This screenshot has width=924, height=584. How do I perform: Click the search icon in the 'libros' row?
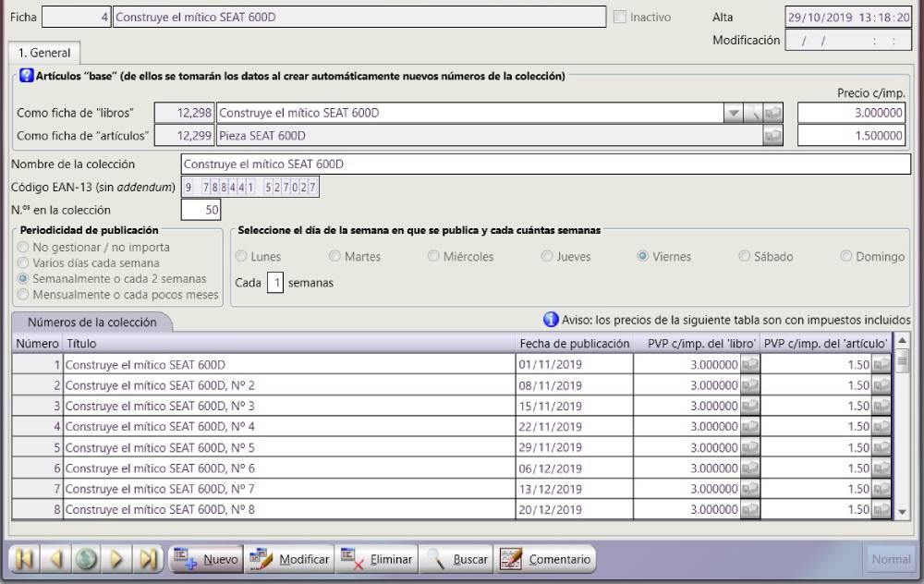[x=753, y=113]
